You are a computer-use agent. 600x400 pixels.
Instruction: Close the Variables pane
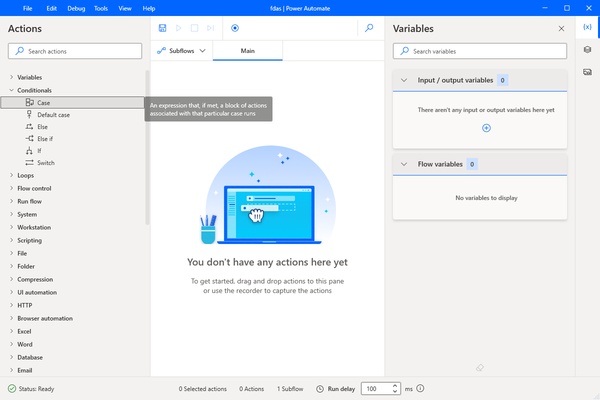coord(561,29)
